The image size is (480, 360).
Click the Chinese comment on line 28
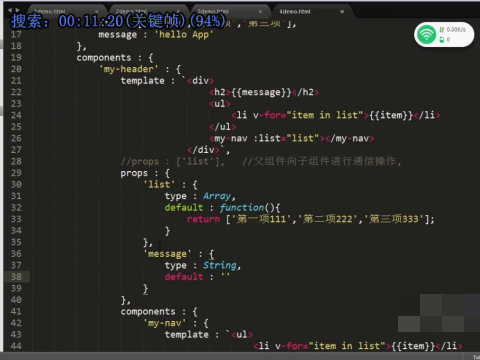coord(322,161)
